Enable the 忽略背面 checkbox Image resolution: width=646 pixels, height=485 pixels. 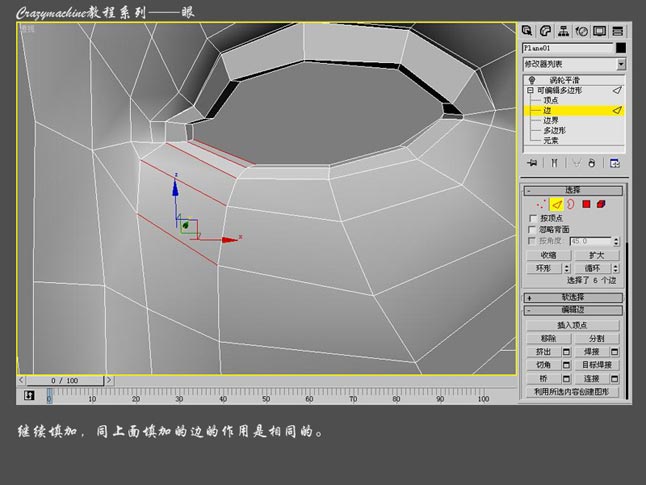tap(533, 230)
